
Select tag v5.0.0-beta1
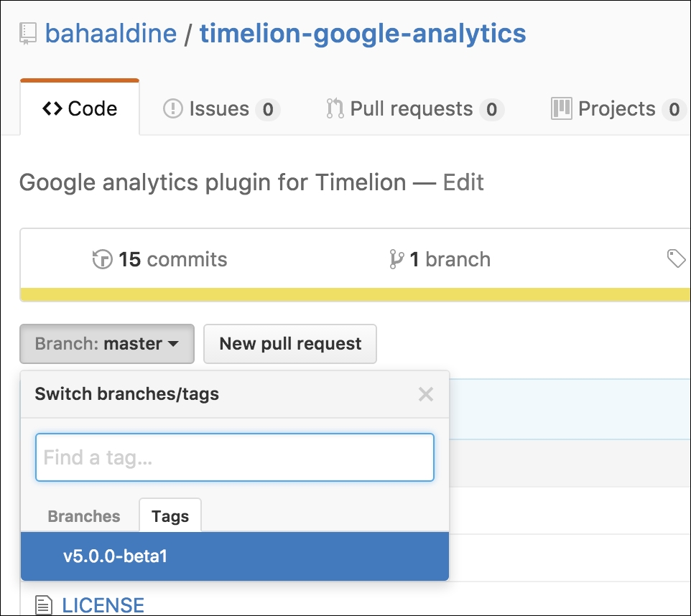click(235, 556)
